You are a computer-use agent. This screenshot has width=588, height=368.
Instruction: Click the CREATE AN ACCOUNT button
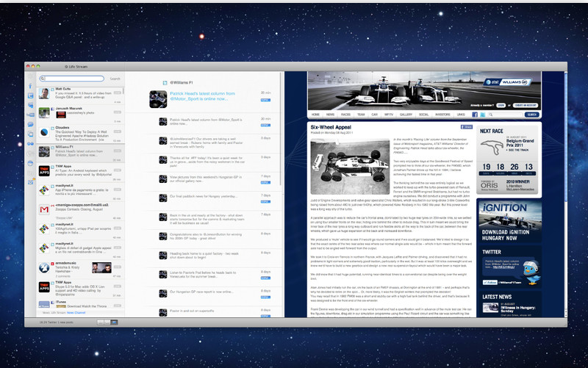click(526, 106)
